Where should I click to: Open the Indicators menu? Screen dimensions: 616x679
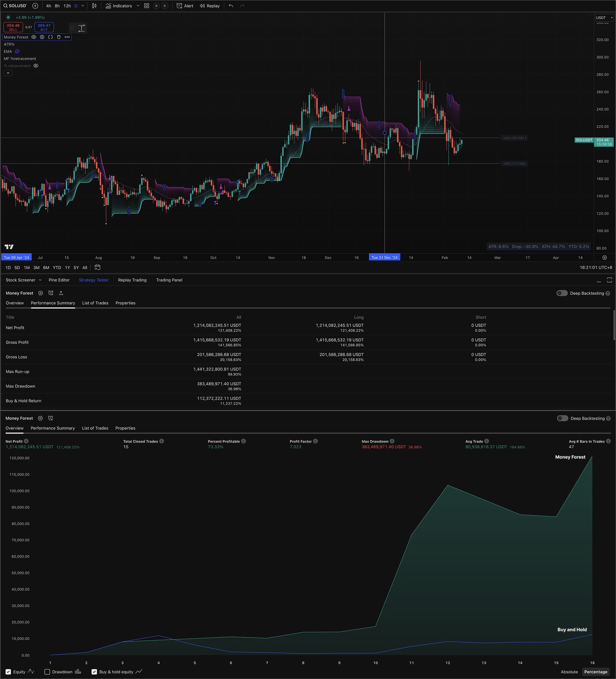pyautogui.click(x=119, y=6)
